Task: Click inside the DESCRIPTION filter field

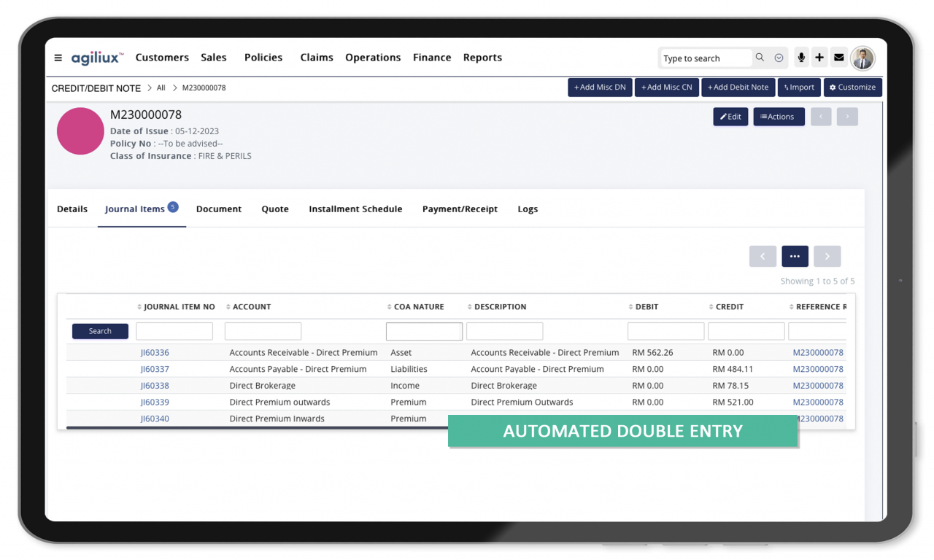Action: point(504,331)
